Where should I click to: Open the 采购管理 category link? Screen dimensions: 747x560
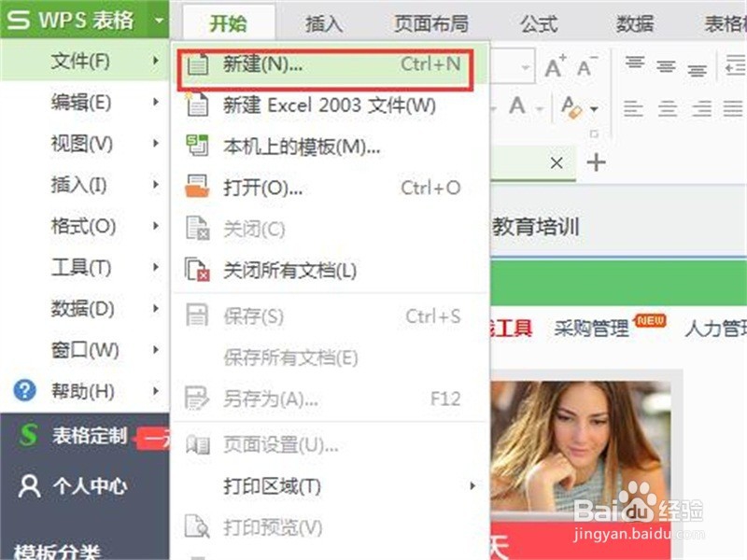[591, 329]
